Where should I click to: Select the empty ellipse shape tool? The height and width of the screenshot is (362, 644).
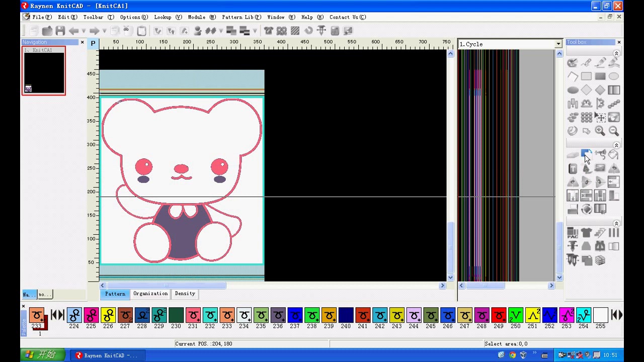[x=613, y=76]
